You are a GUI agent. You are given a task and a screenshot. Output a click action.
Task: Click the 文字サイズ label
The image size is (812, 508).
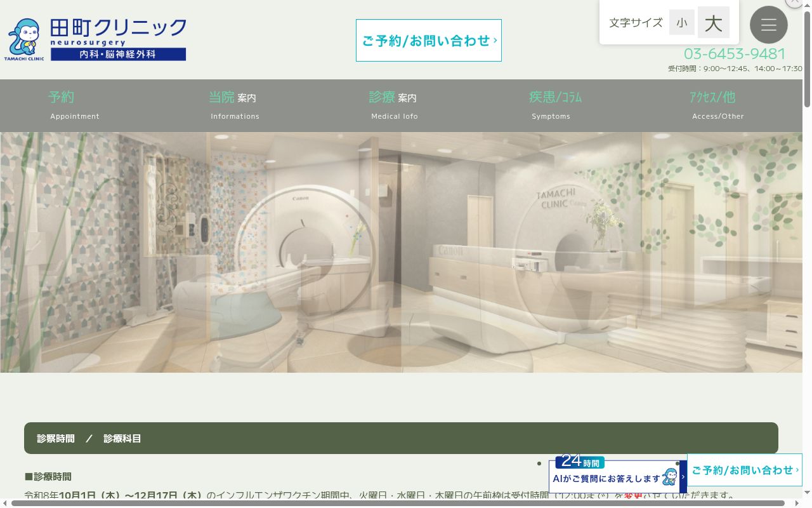636,23
